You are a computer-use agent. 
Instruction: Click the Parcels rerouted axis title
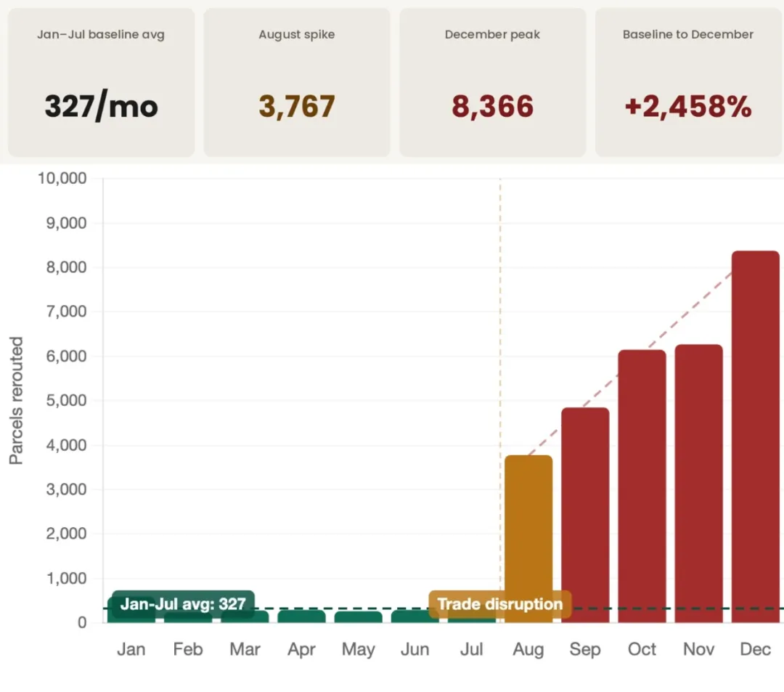click(16, 401)
